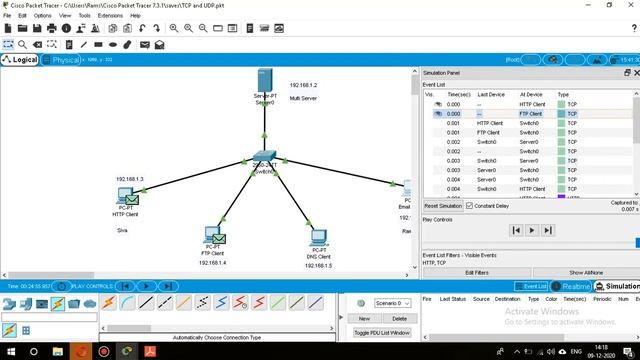The height and width of the screenshot is (360, 640).
Task: Click Reset Simulation button
Action: [443, 206]
